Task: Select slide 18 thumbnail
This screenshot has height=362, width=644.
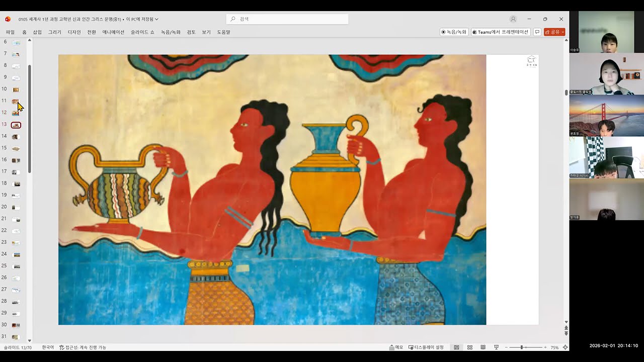Action: point(16,184)
